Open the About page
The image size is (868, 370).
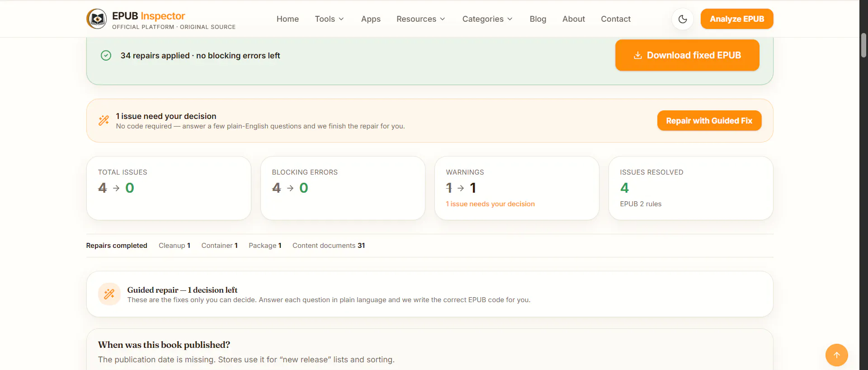click(x=574, y=19)
